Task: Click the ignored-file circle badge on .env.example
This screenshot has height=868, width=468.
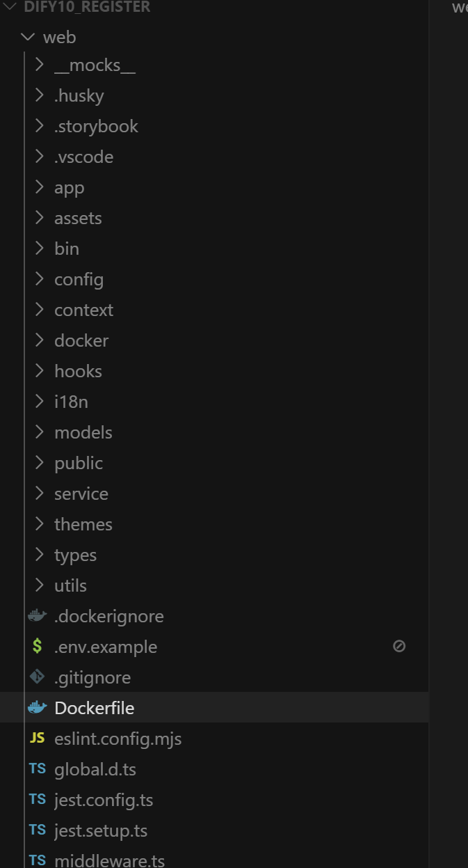Action: [x=399, y=647]
